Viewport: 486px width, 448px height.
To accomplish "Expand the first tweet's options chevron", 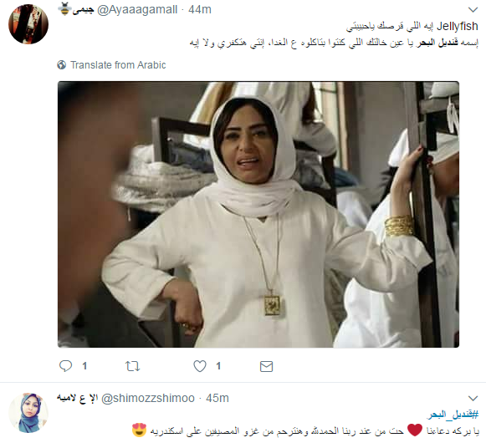I will coord(473,10).
